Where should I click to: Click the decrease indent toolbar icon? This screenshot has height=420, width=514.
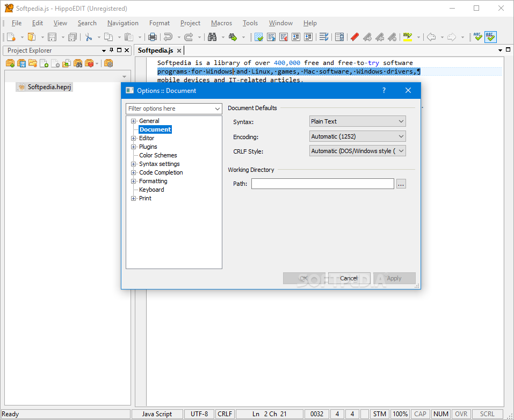[296, 37]
